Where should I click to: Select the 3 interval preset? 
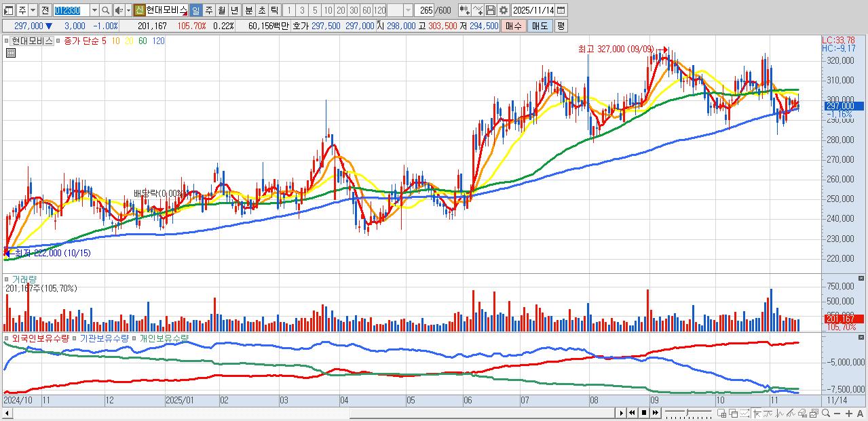coord(302,10)
